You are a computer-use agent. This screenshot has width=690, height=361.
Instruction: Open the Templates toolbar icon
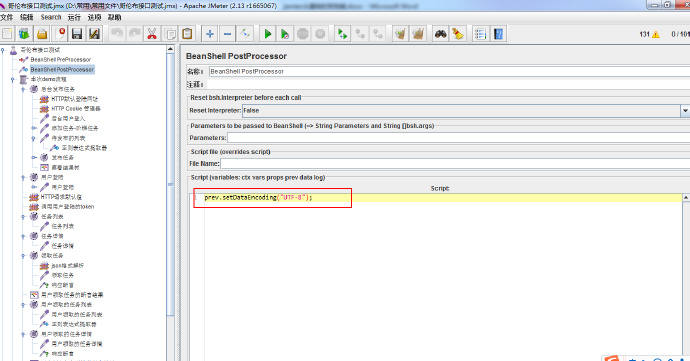coord(24,34)
